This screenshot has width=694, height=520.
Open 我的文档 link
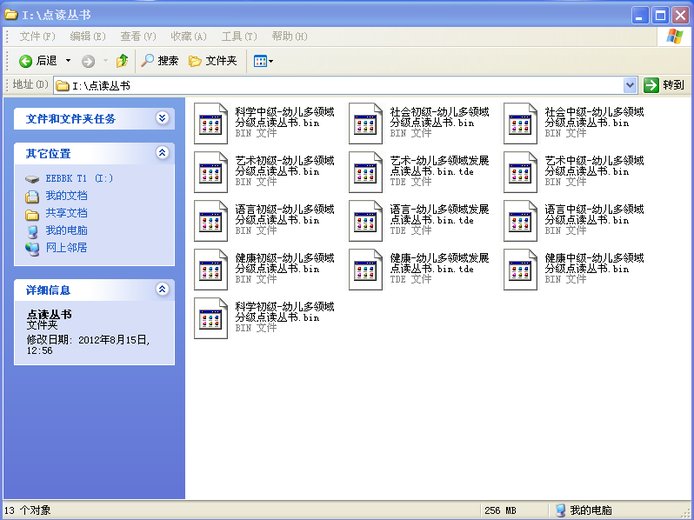pos(66,196)
